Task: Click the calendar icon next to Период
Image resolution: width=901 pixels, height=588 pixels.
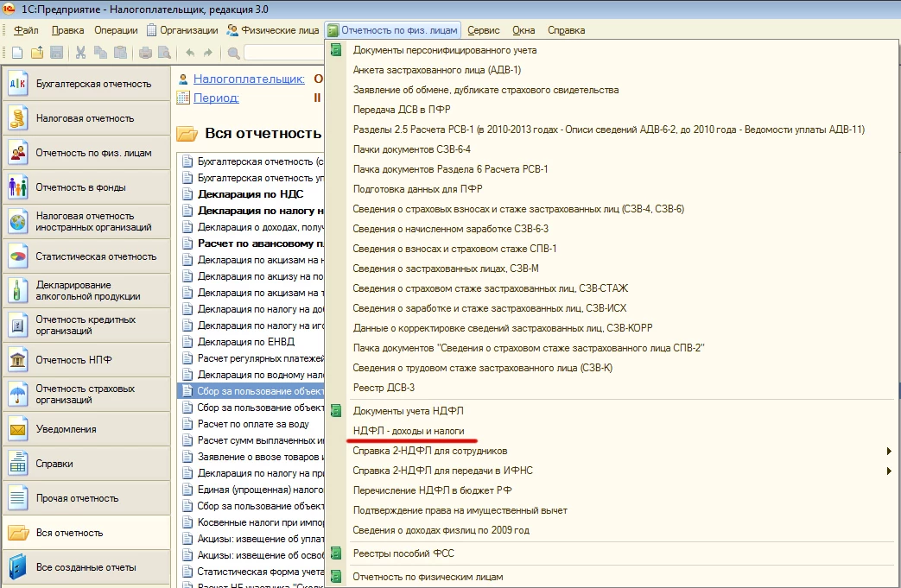Action: pyautogui.click(x=182, y=98)
